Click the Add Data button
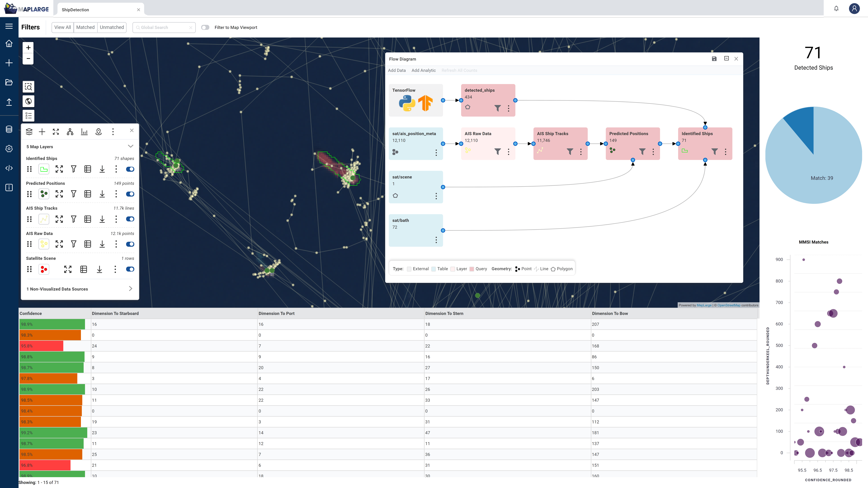868x488 pixels. [x=397, y=70]
